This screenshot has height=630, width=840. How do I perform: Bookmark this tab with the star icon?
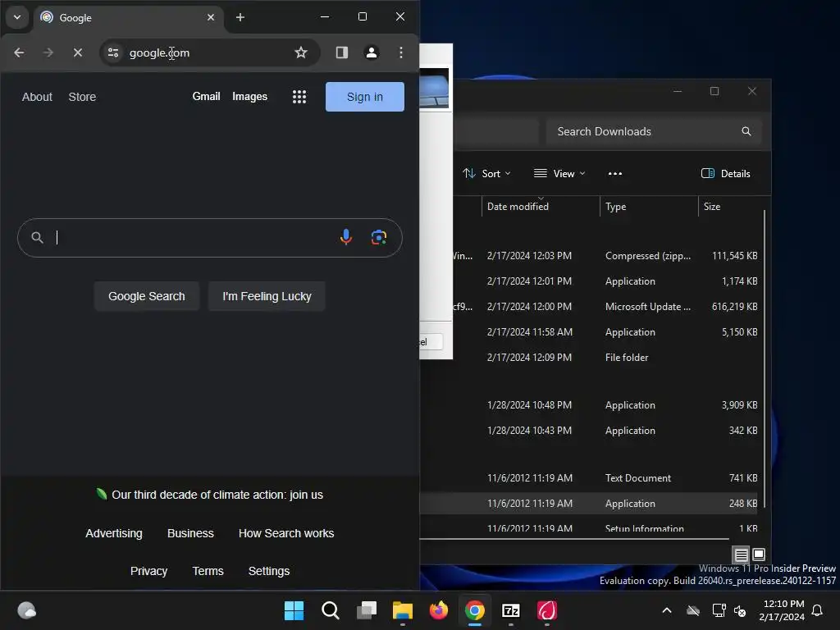coord(301,52)
